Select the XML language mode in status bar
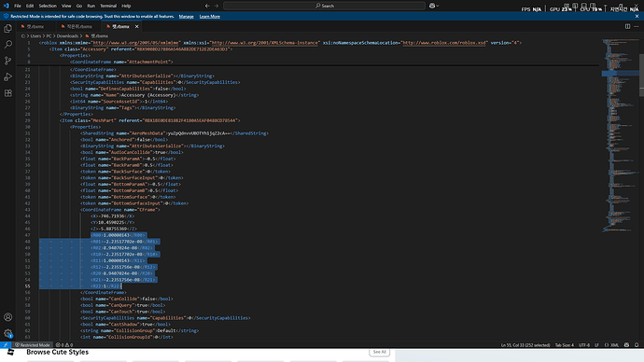 tap(612, 345)
